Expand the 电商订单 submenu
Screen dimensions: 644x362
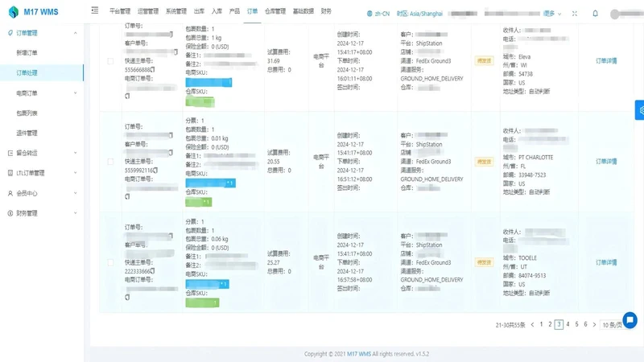75,93
